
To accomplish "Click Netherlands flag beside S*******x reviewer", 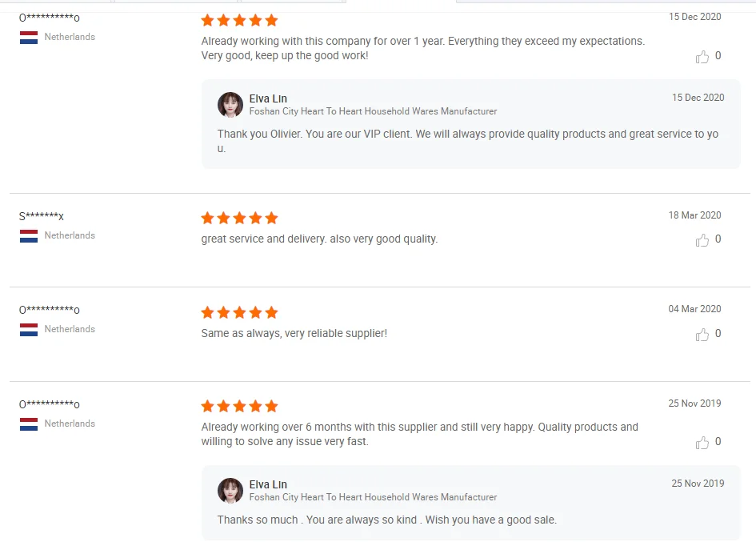I will point(29,236).
